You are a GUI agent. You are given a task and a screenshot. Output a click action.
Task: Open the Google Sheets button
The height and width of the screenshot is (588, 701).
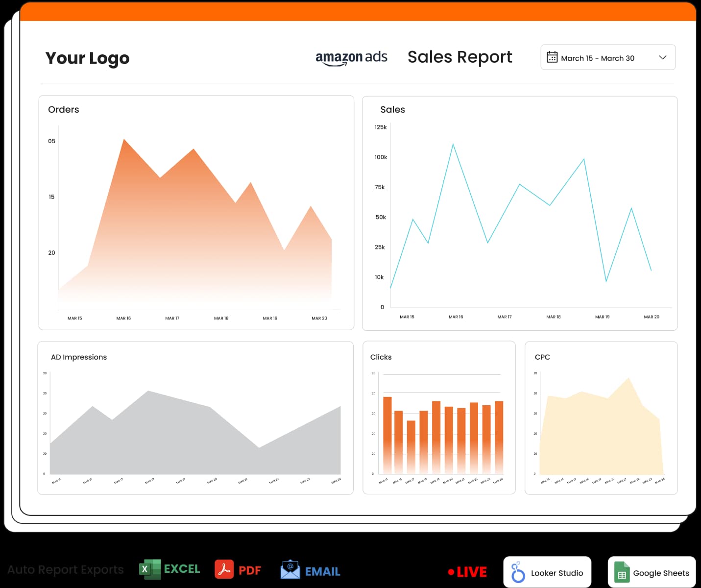[652, 572]
